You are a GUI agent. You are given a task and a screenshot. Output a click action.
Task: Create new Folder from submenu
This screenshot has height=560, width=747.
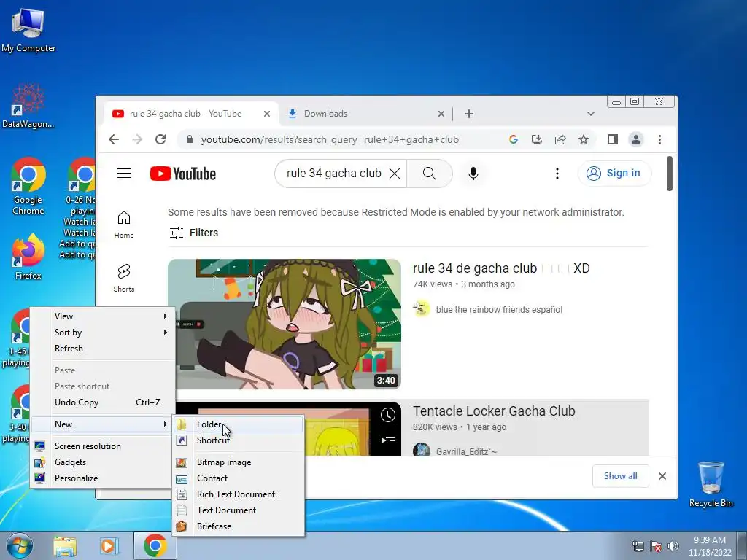pyautogui.click(x=239, y=424)
